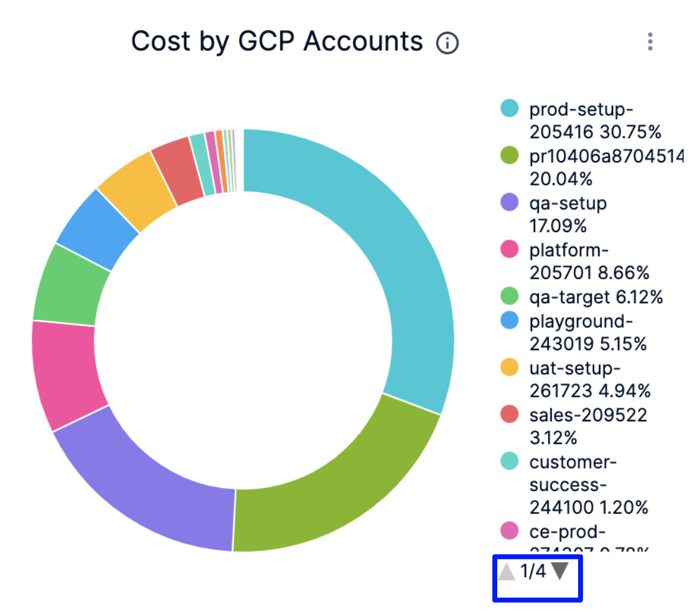Click the sales-209522 legend label
This screenshot has width=692, height=616.
(x=588, y=415)
